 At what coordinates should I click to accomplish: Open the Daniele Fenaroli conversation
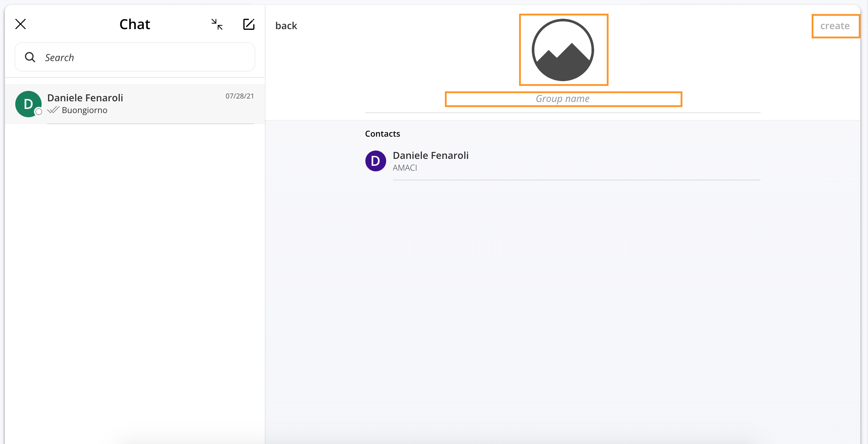click(135, 104)
